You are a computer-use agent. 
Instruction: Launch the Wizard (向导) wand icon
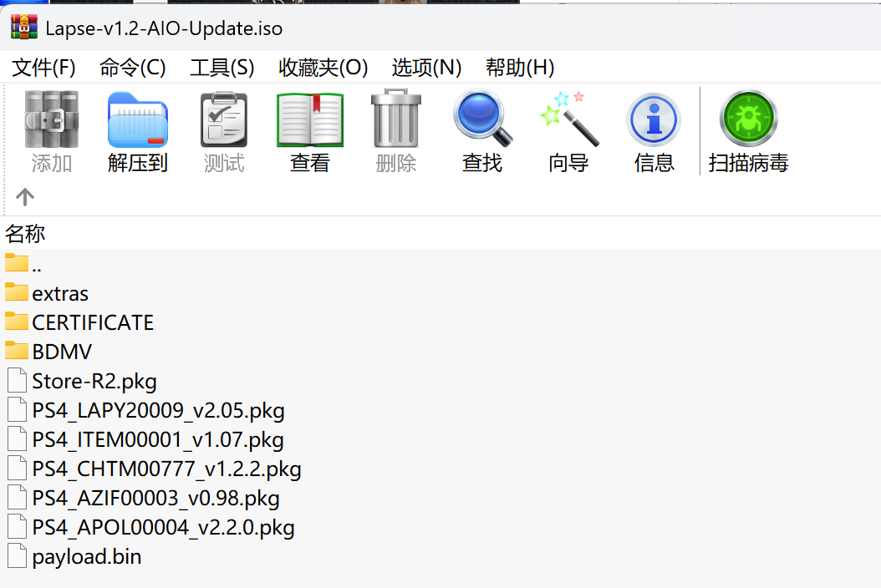click(568, 119)
